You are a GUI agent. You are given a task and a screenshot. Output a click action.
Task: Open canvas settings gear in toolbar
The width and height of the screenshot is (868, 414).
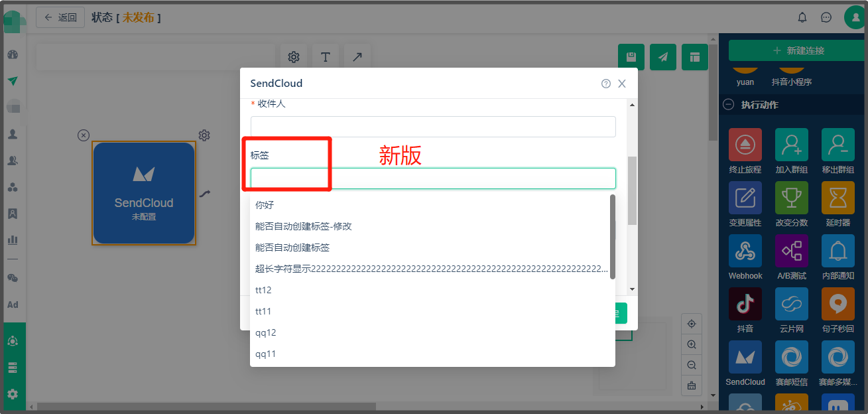(294, 57)
